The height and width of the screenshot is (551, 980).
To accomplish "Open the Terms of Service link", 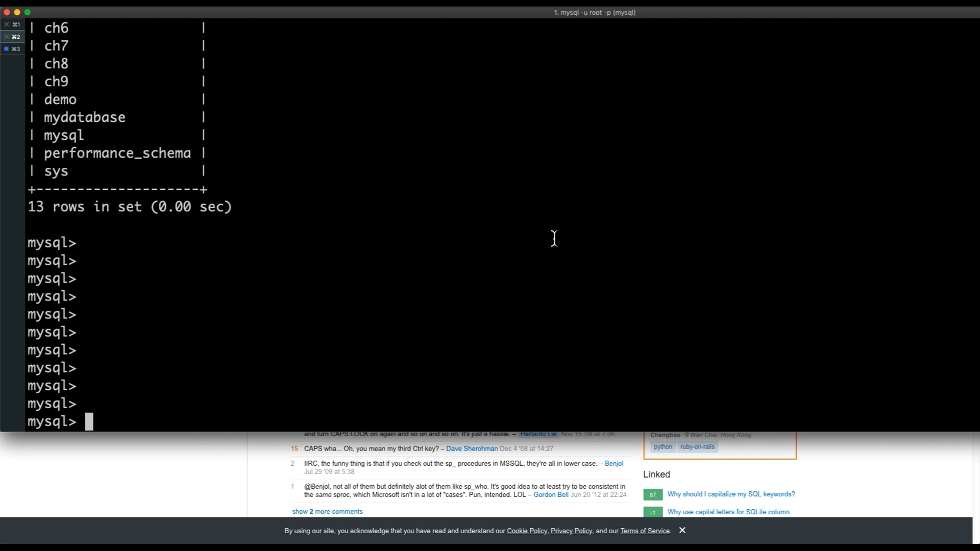I will point(645,531).
